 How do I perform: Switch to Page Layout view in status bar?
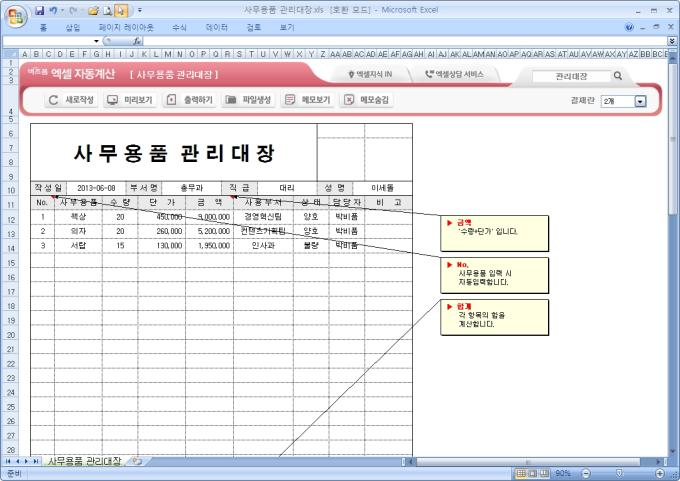coord(533,473)
